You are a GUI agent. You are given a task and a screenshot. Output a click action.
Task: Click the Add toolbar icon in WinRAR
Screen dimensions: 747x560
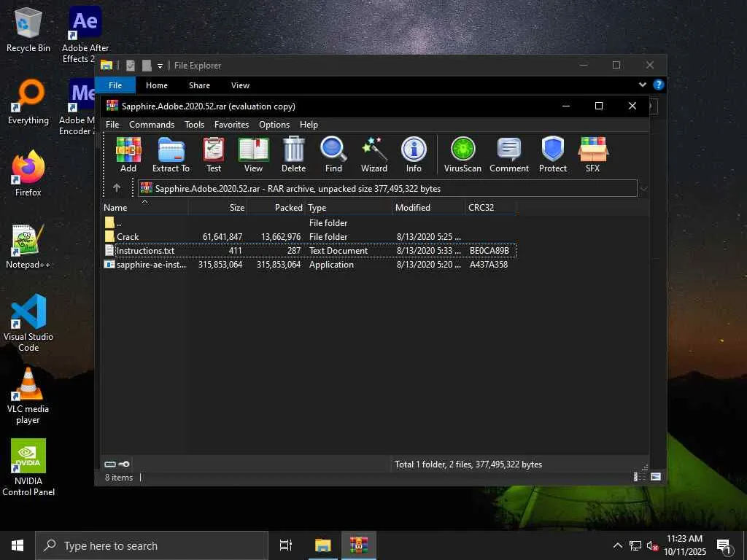pos(128,155)
